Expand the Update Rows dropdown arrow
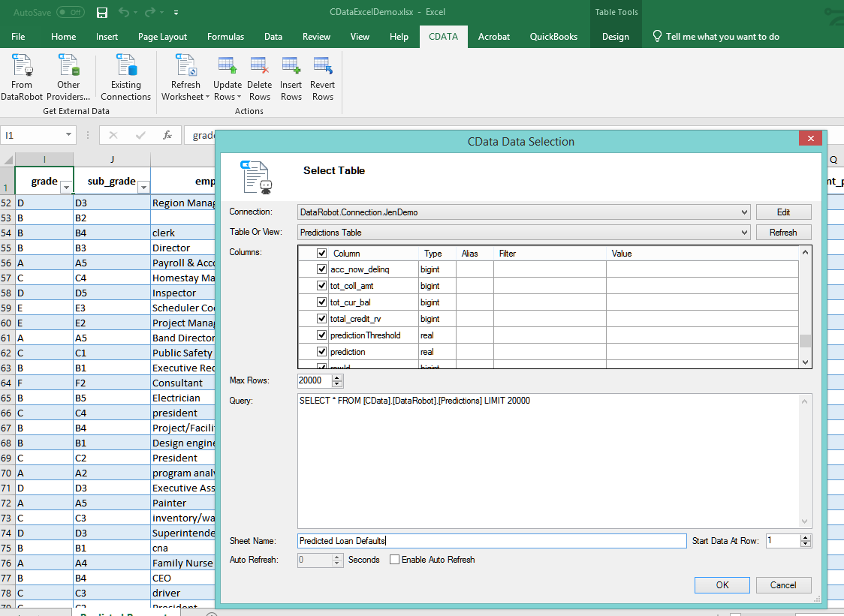 click(239, 97)
